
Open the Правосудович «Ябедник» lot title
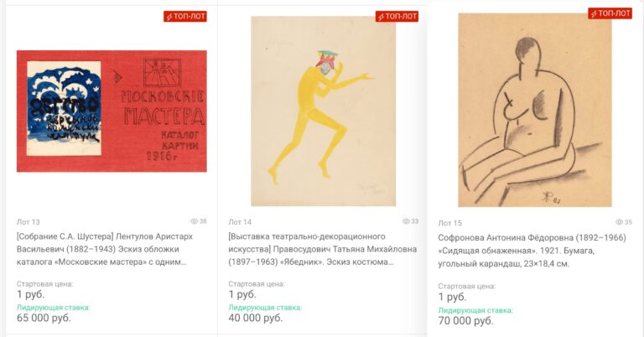click(322, 249)
